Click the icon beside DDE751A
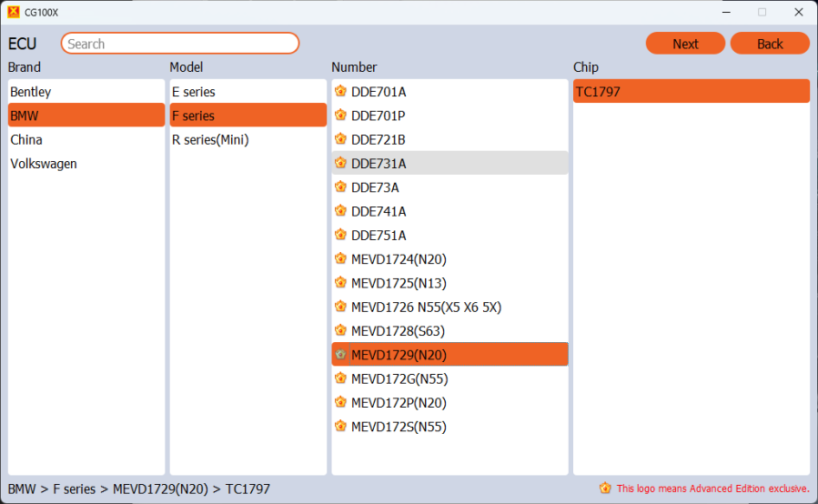The height and width of the screenshot is (504, 818). [340, 235]
